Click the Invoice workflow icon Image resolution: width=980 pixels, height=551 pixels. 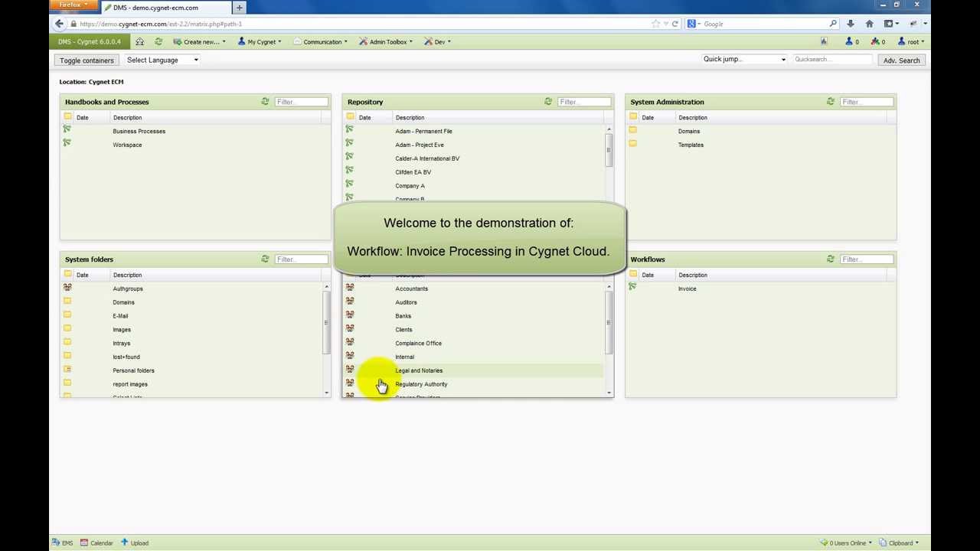[632, 287]
